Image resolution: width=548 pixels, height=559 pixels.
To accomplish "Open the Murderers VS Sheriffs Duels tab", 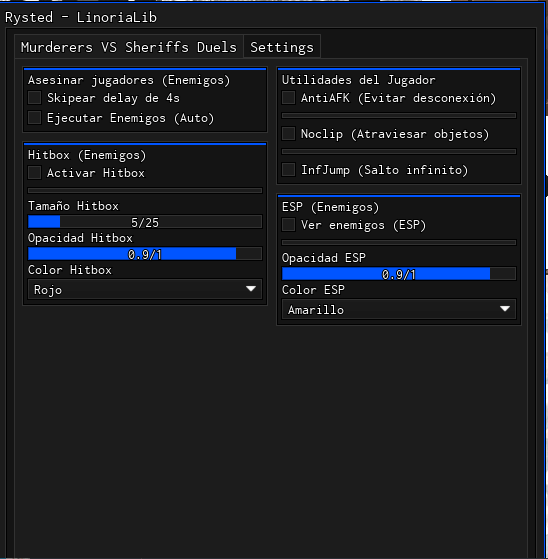I will pos(129,47).
